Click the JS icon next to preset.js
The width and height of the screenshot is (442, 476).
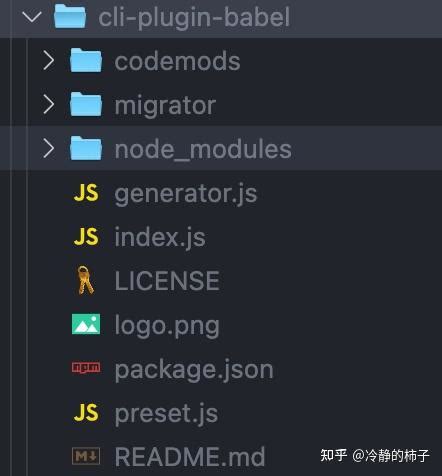86,413
